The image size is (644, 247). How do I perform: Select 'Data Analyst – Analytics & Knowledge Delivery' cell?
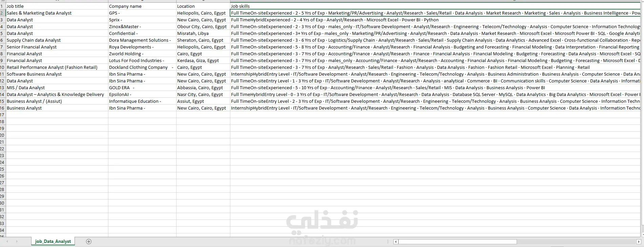[x=57, y=94]
